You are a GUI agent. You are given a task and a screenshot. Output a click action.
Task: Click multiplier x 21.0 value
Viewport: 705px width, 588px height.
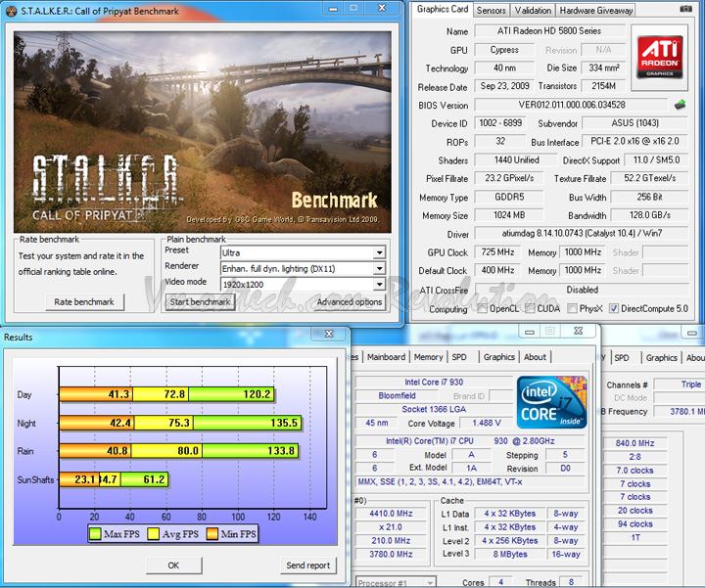[391, 527]
